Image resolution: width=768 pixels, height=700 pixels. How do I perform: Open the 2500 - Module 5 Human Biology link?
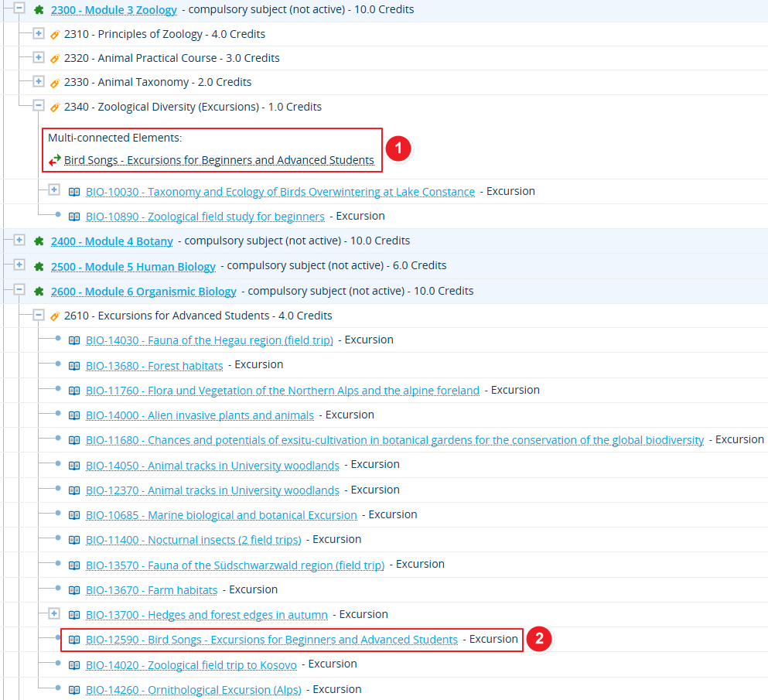coord(133,267)
